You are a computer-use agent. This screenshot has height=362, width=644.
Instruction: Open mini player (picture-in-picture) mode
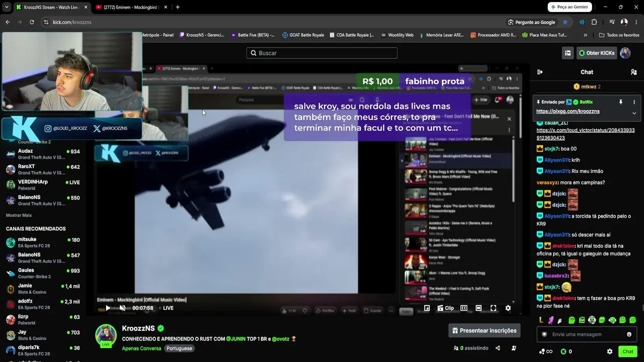[427, 308]
